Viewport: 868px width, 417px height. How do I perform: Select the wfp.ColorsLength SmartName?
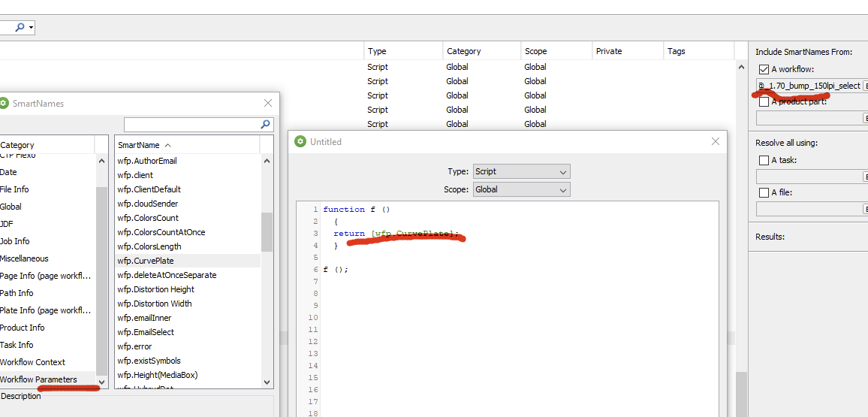click(x=188, y=246)
